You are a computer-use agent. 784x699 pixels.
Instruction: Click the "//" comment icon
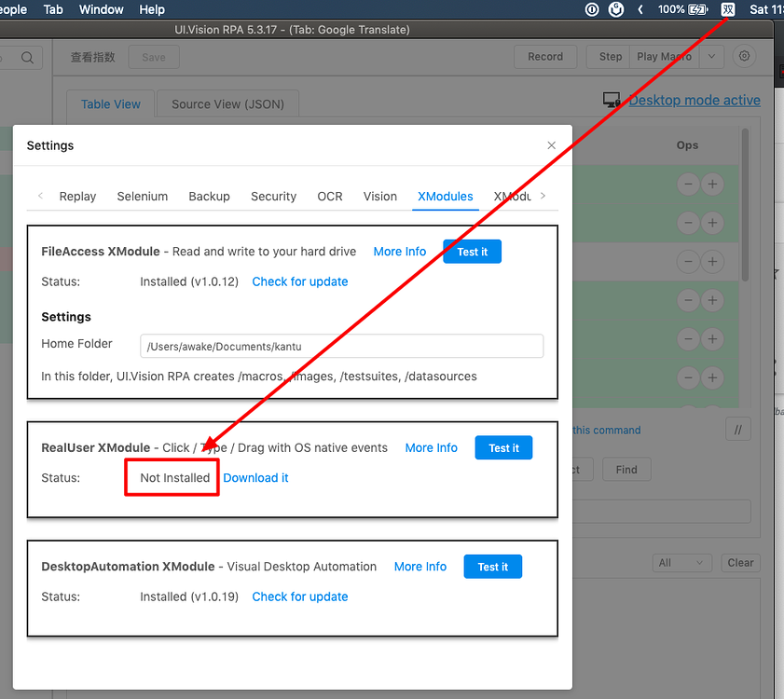(x=737, y=429)
